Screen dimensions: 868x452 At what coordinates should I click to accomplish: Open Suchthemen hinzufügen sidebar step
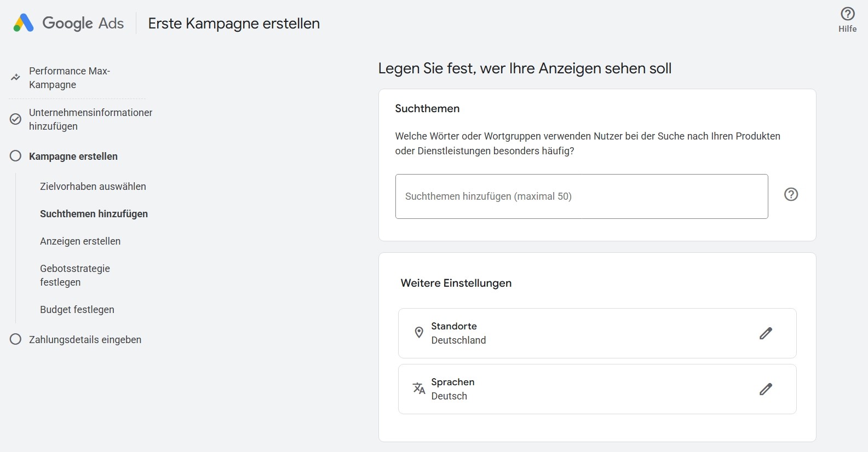[x=94, y=214]
